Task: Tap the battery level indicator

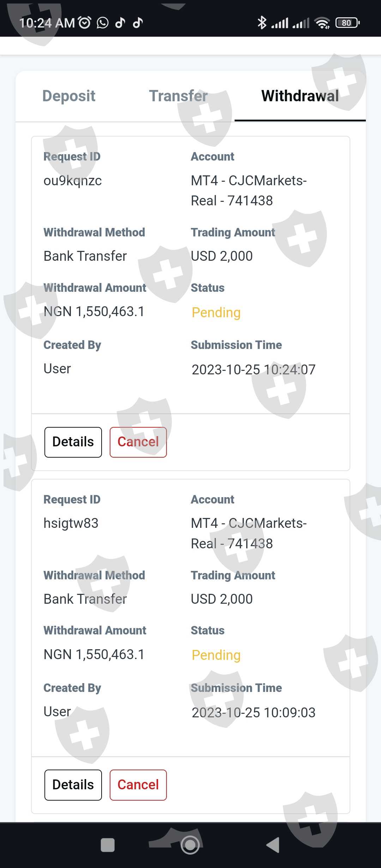Action: (x=347, y=23)
